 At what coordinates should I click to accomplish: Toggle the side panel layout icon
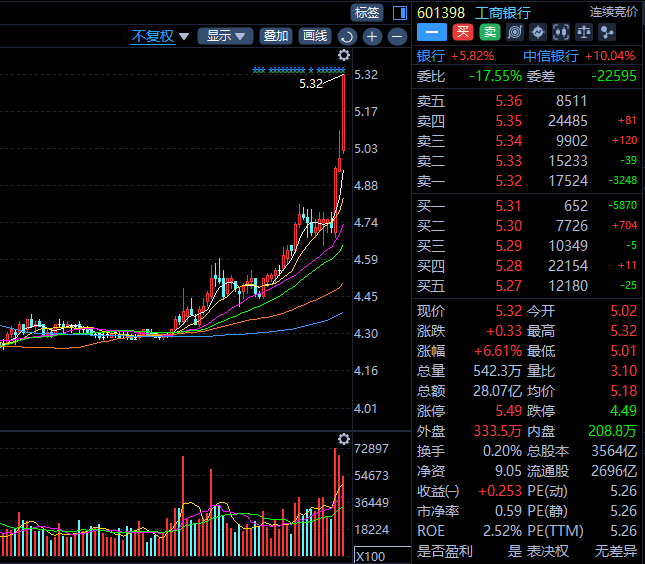pyautogui.click(x=399, y=13)
